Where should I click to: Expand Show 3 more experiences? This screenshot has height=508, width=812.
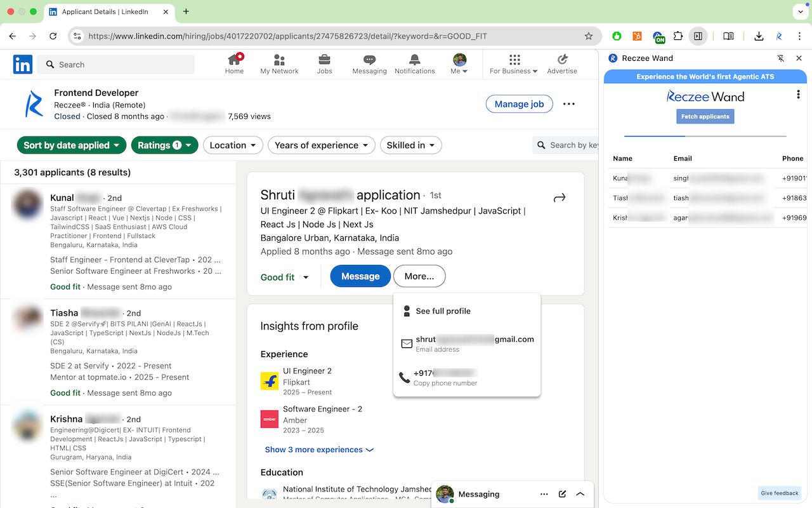point(319,450)
